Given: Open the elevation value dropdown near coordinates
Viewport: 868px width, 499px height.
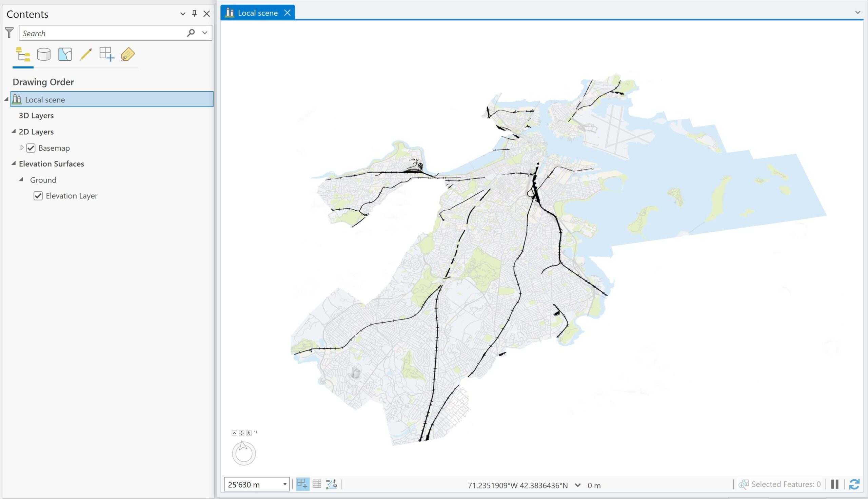Looking at the screenshot, I should tap(578, 485).
